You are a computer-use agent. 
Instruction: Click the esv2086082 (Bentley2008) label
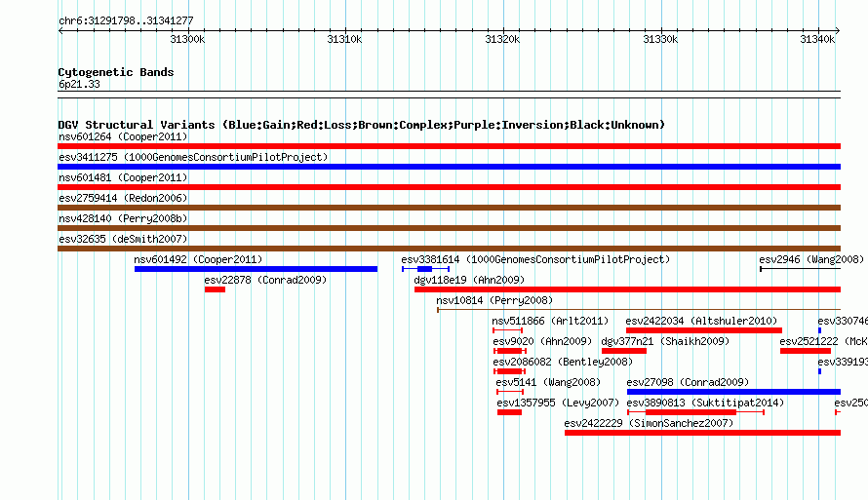click(563, 362)
